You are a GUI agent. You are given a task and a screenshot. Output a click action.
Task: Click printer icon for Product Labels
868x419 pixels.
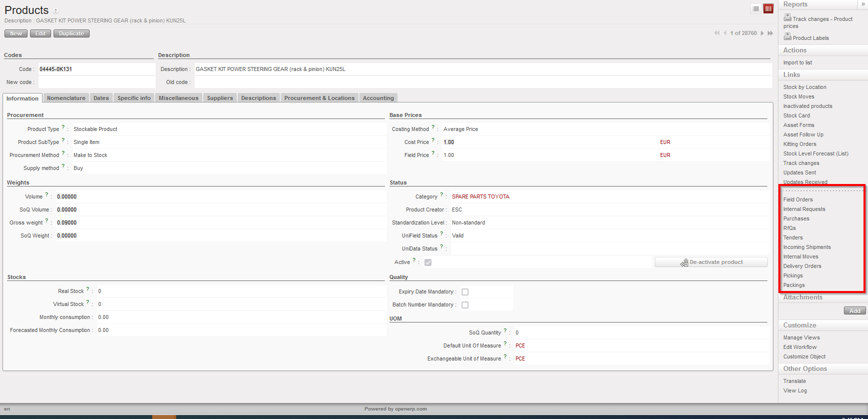(787, 36)
